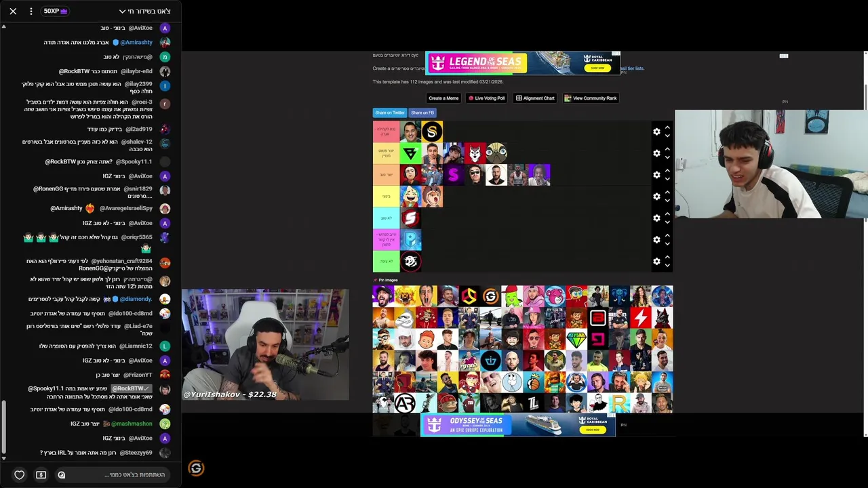This screenshot has width=868, height=488.
Task: Select the green logo thumbnail in second tier
Action: [x=410, y=153]
